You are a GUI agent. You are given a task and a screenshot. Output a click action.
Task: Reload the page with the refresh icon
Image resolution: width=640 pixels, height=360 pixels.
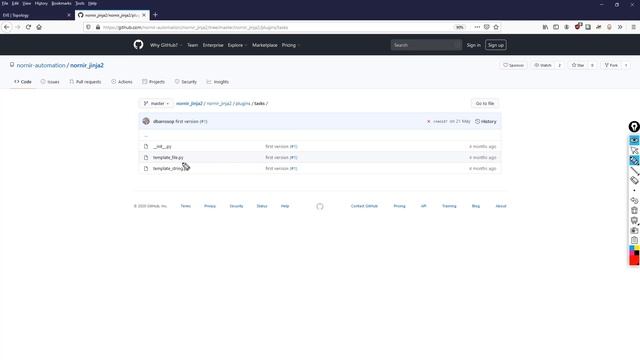(28, 27)
